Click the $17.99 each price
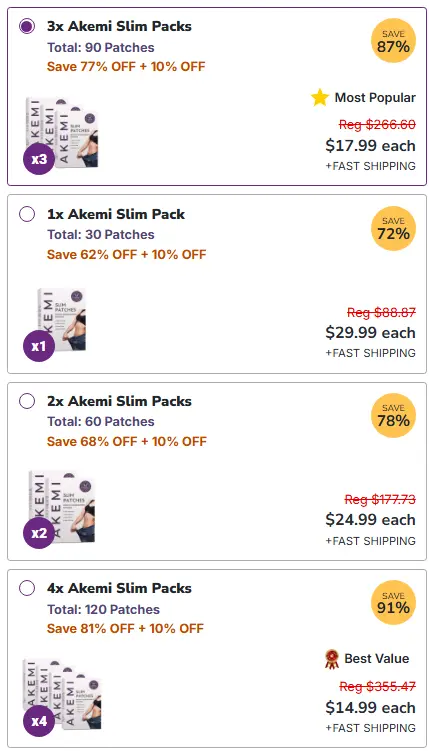The width and height of the screenshot is (429, 751). pyautogui.click(x=370, y=146)
